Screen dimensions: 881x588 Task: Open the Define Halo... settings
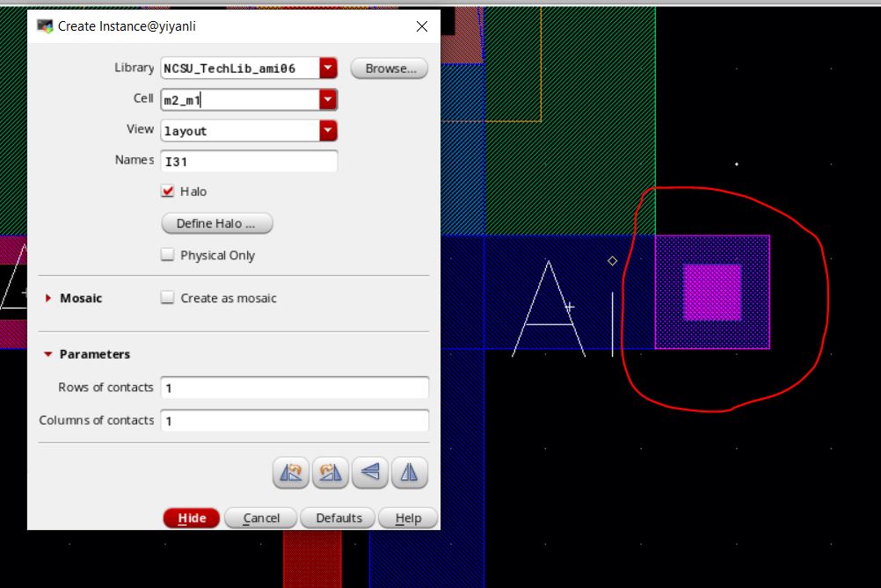point(217,223)
